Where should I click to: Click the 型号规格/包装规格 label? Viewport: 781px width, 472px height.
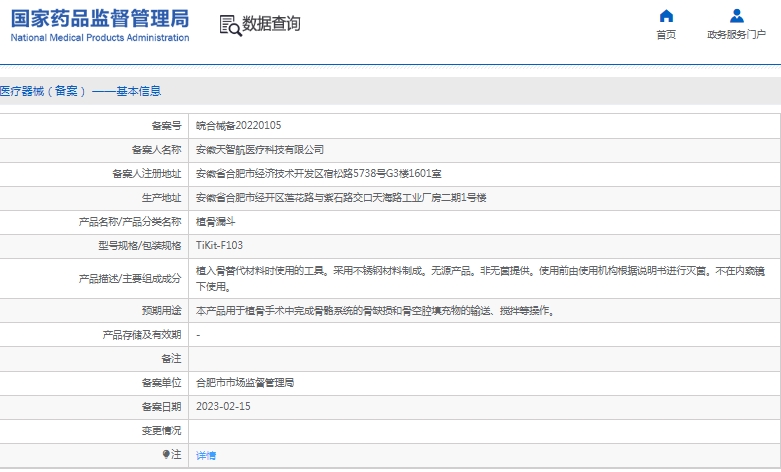(139, 245)
